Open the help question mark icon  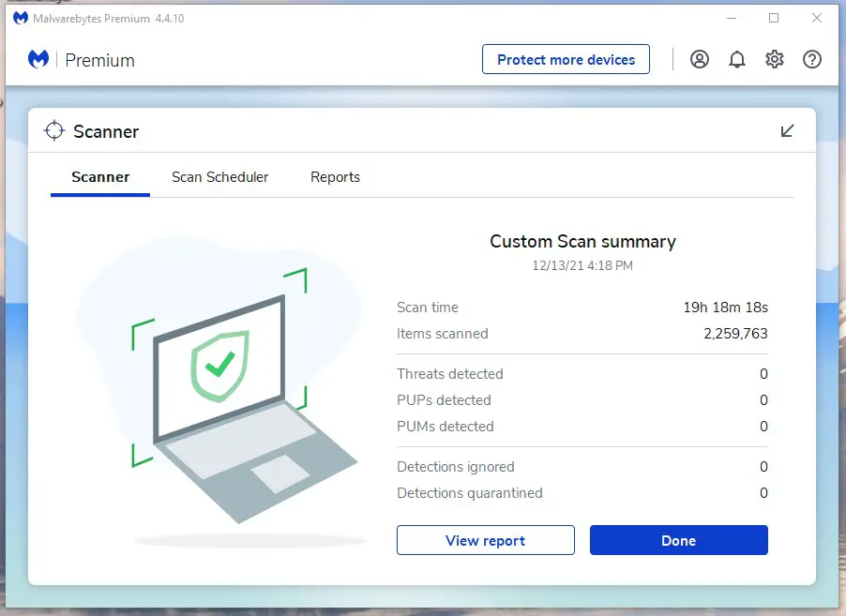point(812,59)
